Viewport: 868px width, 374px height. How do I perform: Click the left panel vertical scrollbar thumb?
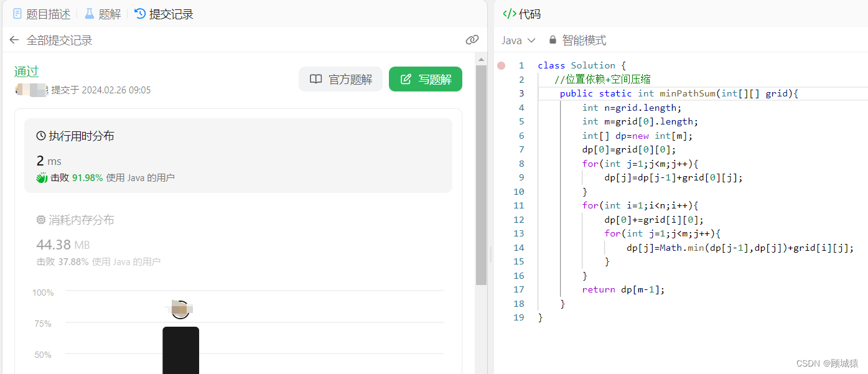[481, 174]
